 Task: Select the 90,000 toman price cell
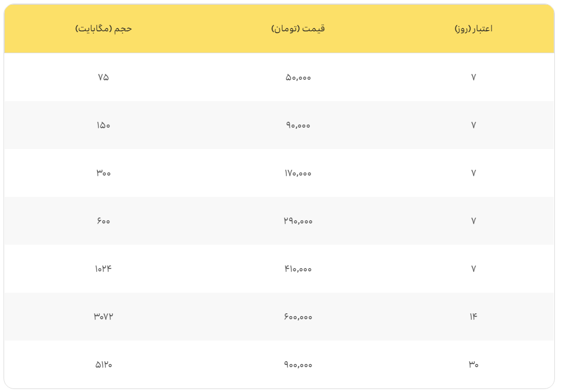(x=298, y=125)
